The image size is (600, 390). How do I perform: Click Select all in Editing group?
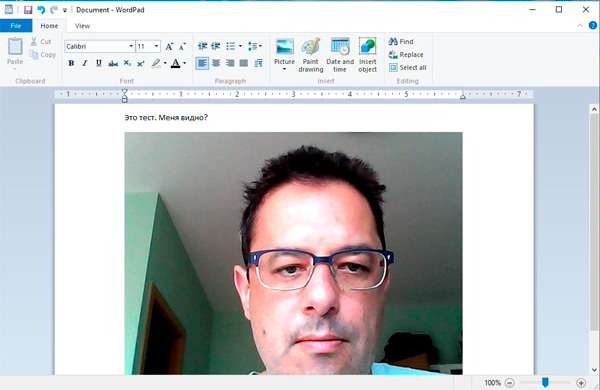pos(408,68)
